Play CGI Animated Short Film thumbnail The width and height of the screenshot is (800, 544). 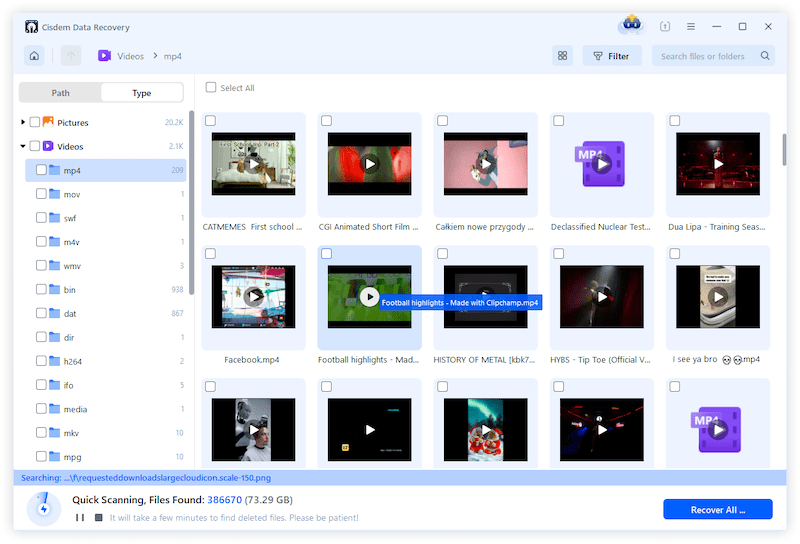(369, 164)
